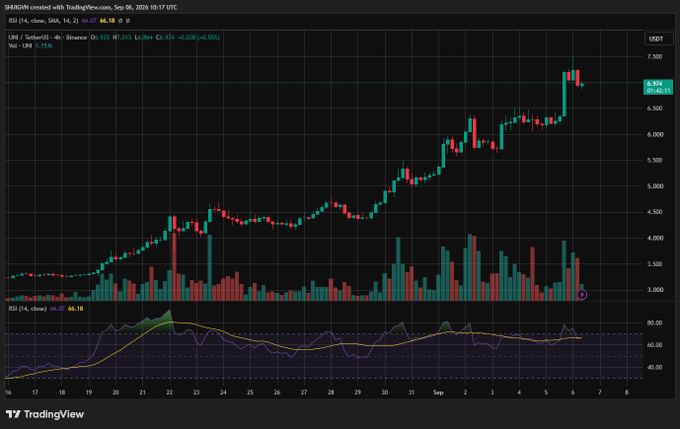Click the 7.500 price axis label
The height and width of the screenshot is (429, 680).
pyautogui.click(x=654, y=56)
